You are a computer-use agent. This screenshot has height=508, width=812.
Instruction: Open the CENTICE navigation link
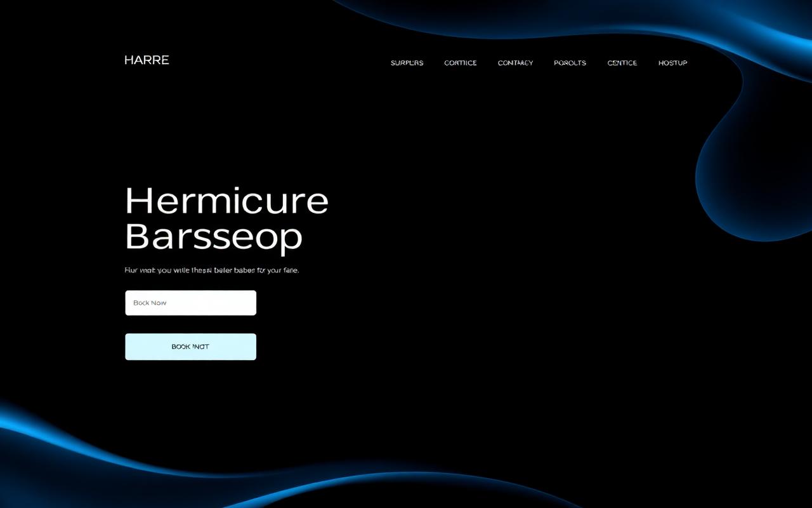[x=622, y=63]
